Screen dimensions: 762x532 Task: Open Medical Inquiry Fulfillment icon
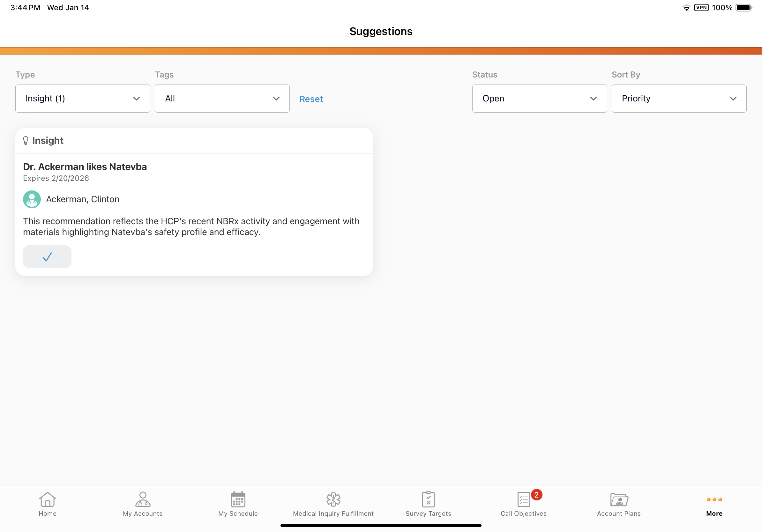click(333, 499)
